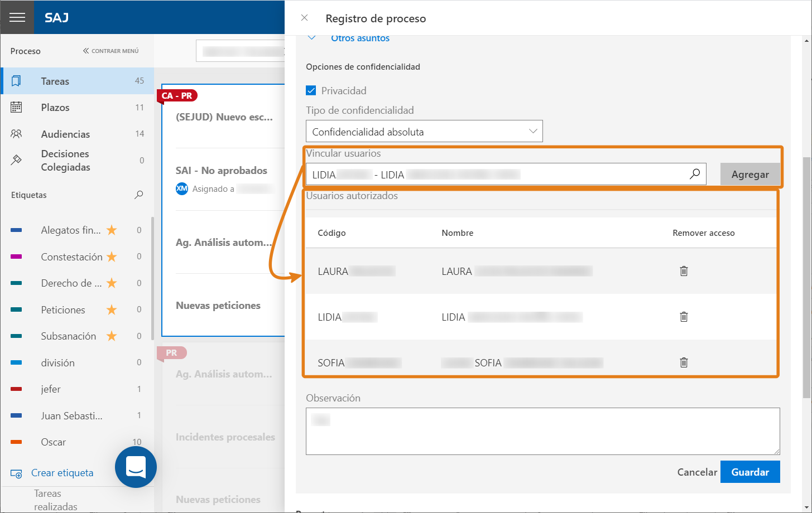Screen dimensions: 812x513
Task: Open Tareas realizadas section
Action: coord(55,500)
